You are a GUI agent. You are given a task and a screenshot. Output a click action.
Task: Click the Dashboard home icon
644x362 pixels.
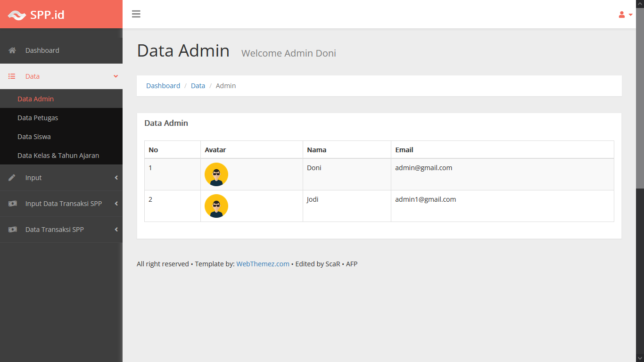[x=12, y=50]
